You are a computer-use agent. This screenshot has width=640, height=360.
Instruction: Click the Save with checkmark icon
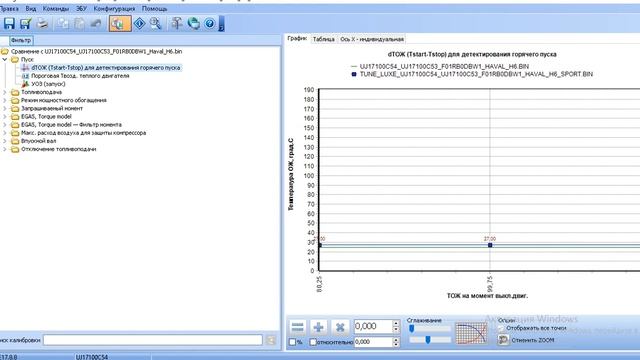pos(26,24)
